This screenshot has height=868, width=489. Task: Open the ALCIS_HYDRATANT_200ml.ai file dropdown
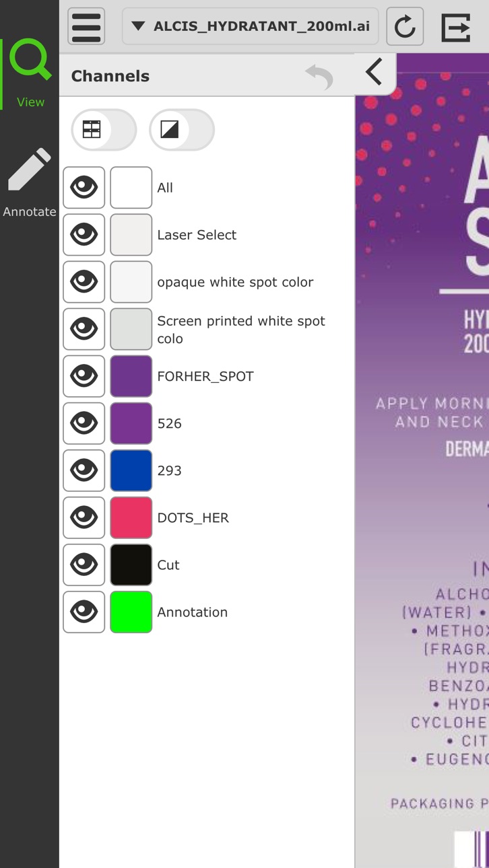pyautogui.click(x=251, y=26)
